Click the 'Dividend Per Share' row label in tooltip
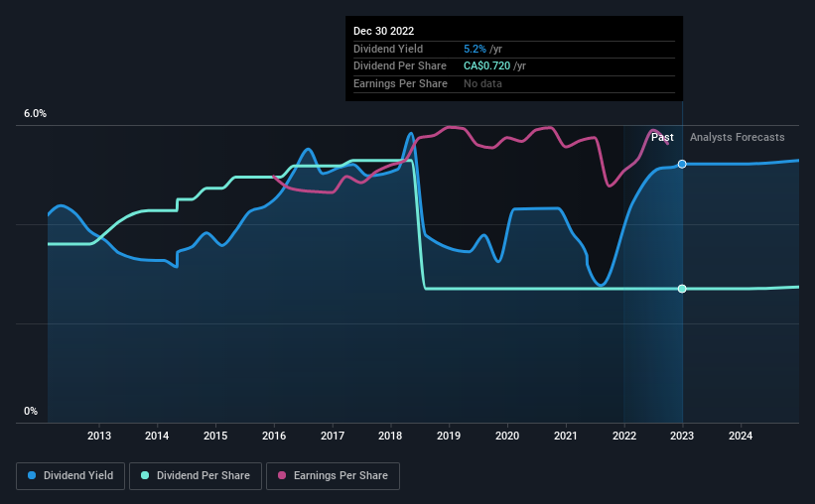This screenshot has width=815, height=504. 400,66
